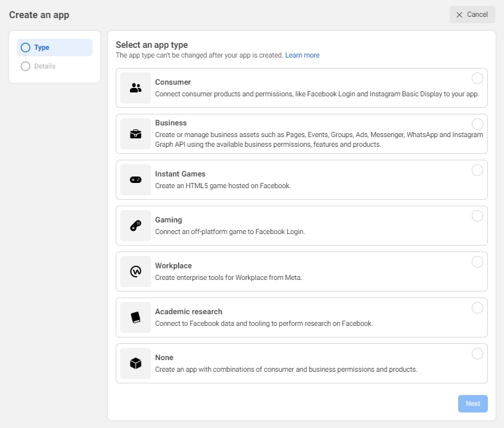Select the Instant Games radio button

tap(478, 170)
